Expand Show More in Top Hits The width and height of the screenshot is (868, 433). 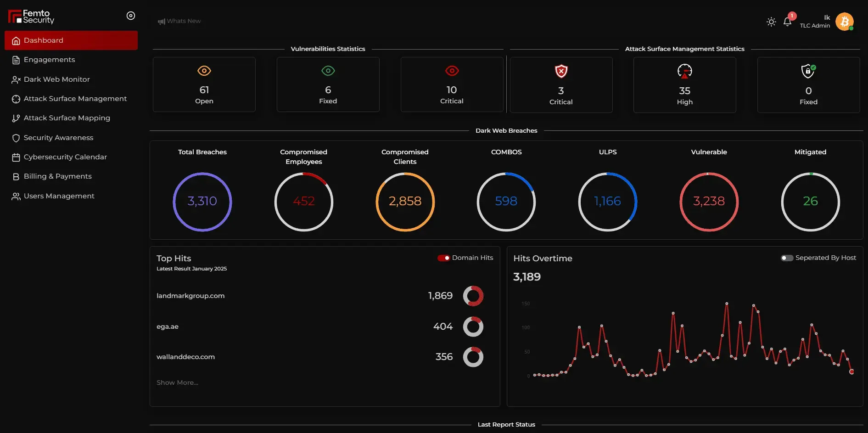click(x=177, y=382)
